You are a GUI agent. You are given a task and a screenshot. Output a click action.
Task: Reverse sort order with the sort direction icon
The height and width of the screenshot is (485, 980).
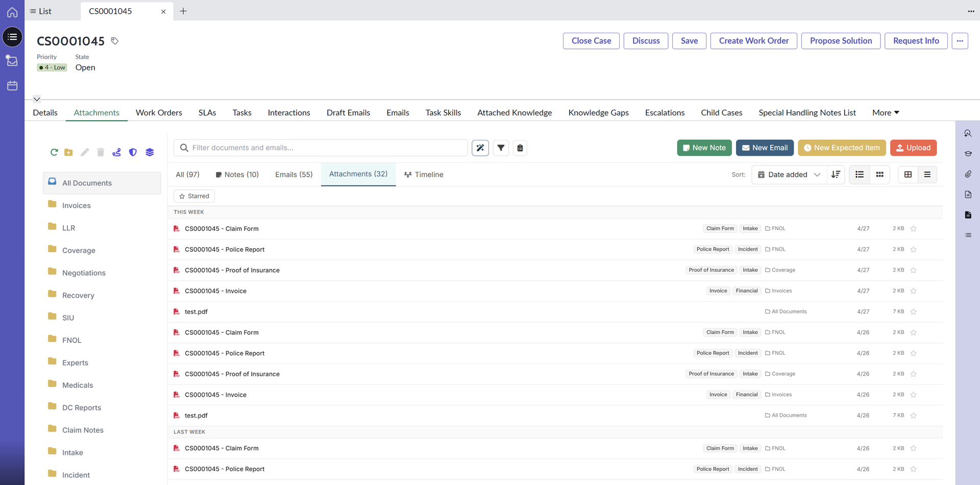(836, 175)
